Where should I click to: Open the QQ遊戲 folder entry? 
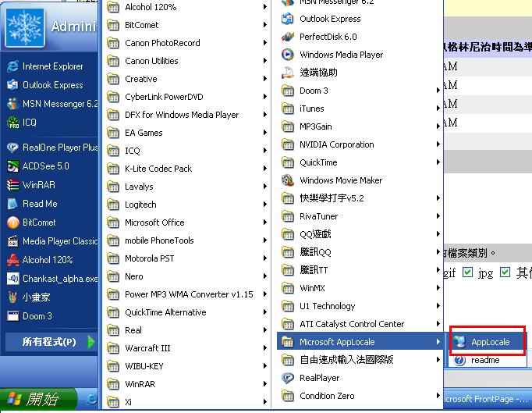point(360,234)
